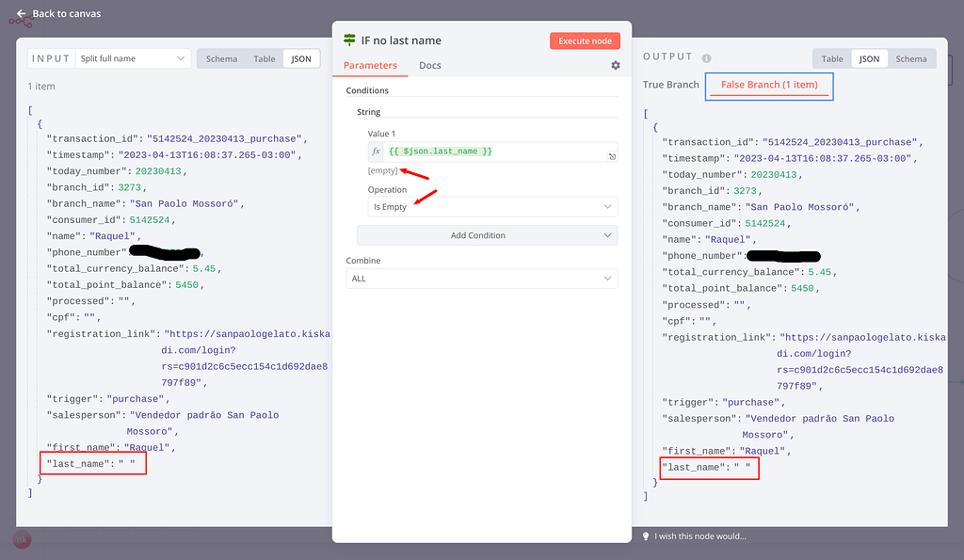Click the Execute node button
The image size is (964, 560).
point(585,40)
